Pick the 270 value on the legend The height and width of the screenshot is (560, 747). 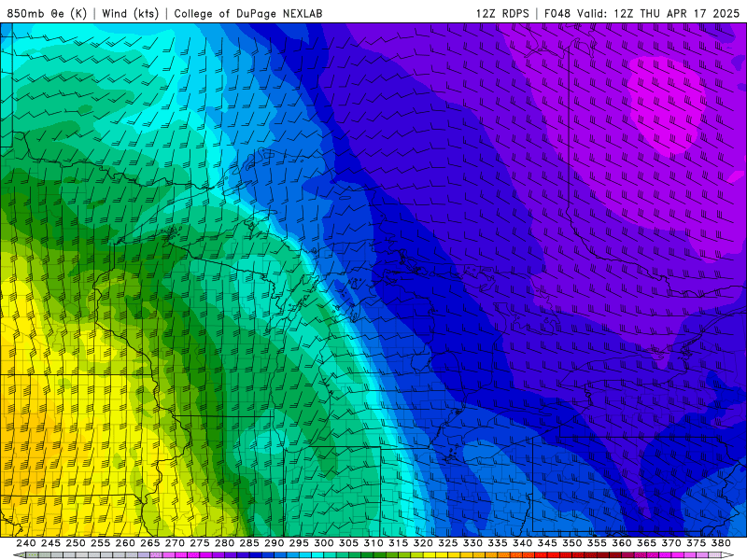pyautogui.click(x=175, y=543)
